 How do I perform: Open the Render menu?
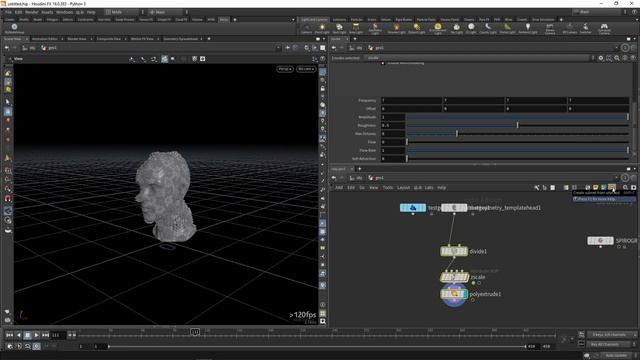click(31, 12)
